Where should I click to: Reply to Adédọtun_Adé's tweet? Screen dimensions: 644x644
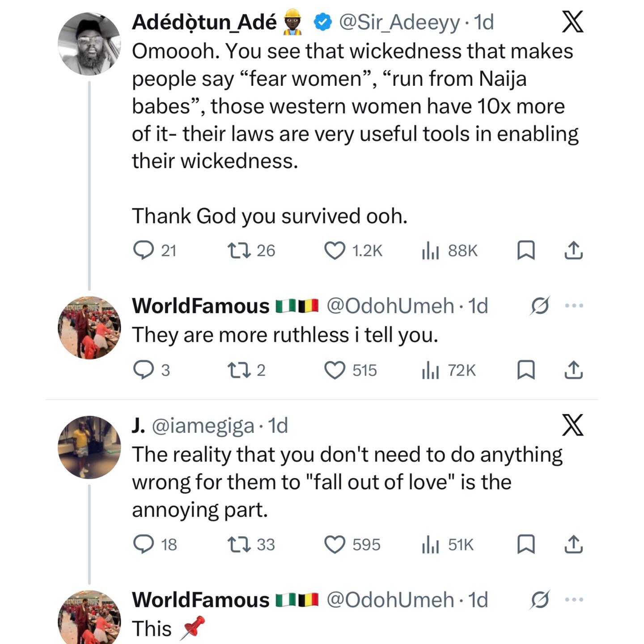(x=144, y=250)
